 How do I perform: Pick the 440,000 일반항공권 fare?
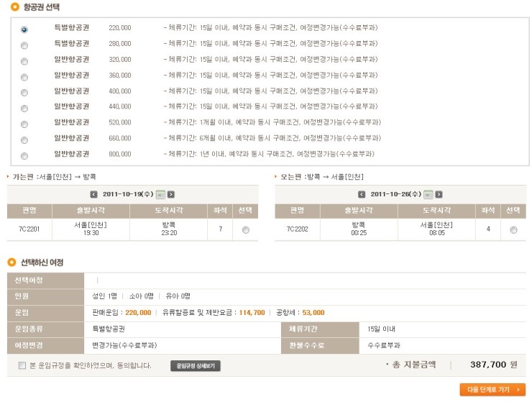pyautogui.click(x=24, y=108)
